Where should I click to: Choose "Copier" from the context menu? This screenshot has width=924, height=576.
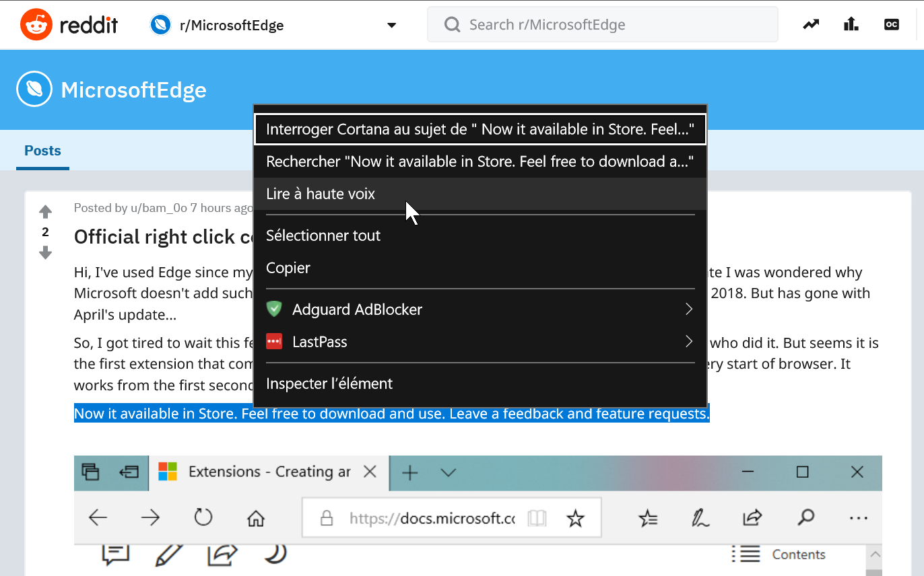(x=288, y=268)
